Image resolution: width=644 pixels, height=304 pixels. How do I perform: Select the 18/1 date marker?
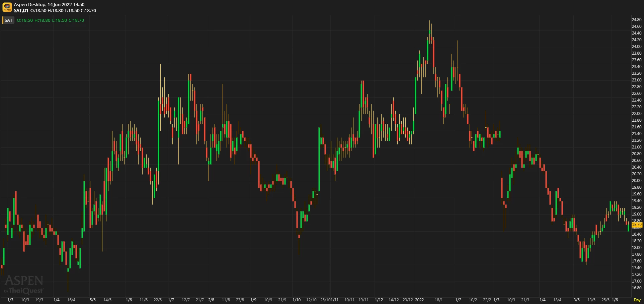439,300
